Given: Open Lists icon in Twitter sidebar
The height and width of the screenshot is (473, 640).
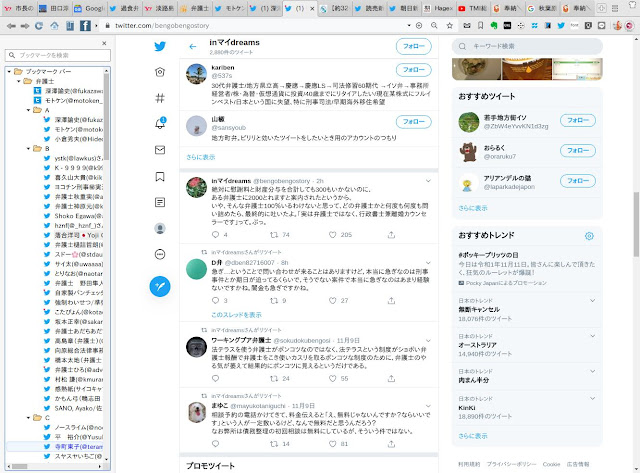Looking at the screenshot, I should point(160,202).
